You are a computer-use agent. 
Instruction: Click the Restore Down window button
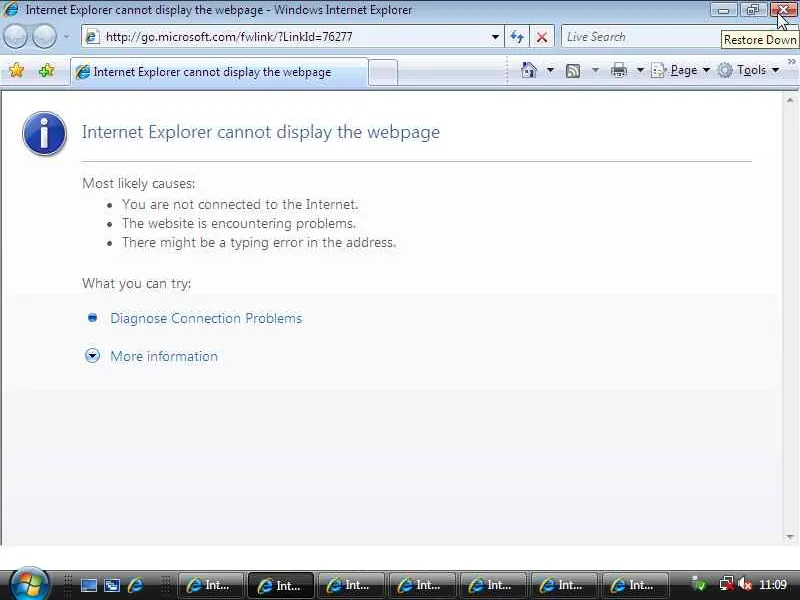click(753, 10)
